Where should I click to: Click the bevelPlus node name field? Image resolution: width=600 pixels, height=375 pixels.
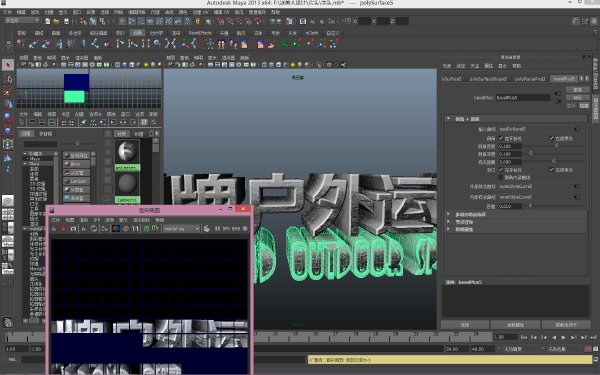(523, 98)
